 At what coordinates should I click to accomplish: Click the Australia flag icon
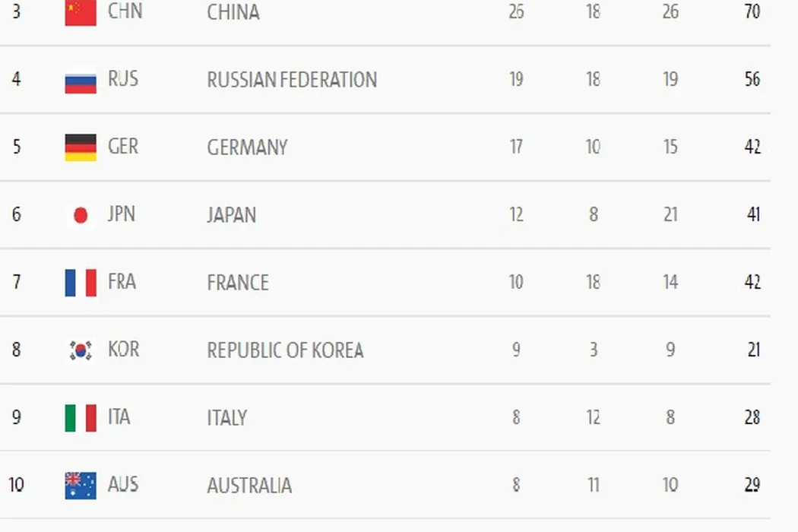81,485
